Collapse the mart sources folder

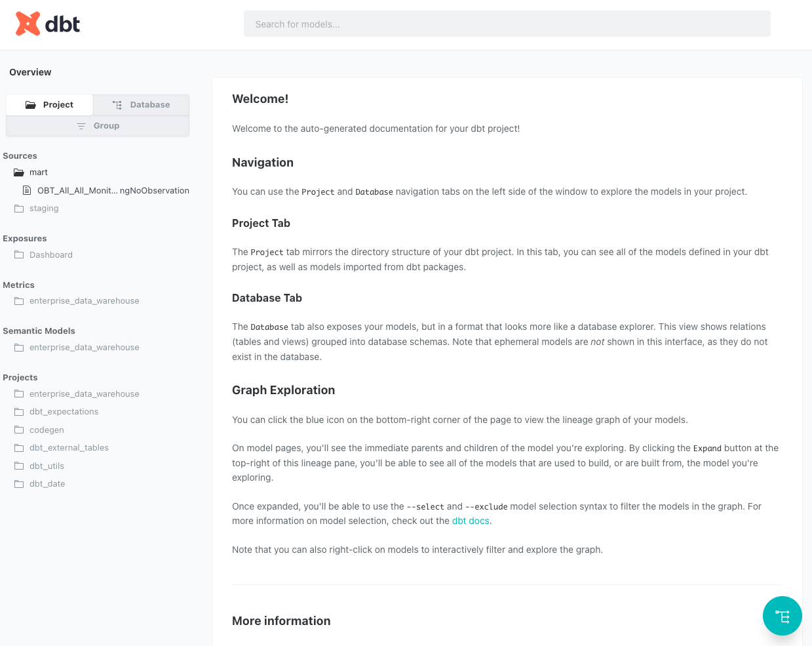click(39, 172)
